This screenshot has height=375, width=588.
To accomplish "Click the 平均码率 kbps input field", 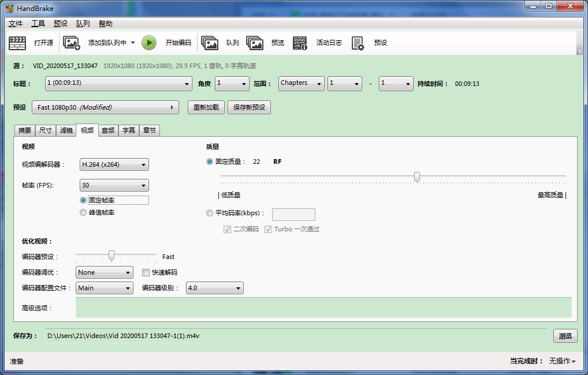I will (293, 214).
